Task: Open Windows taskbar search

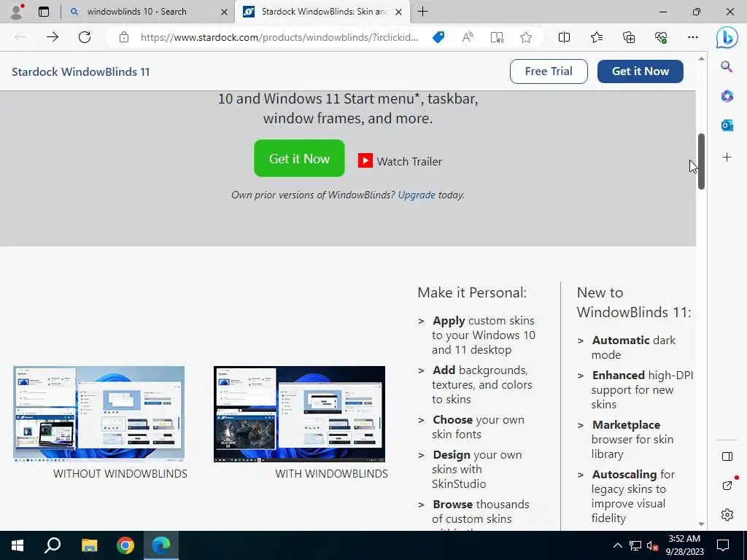Action: point(53,545)
